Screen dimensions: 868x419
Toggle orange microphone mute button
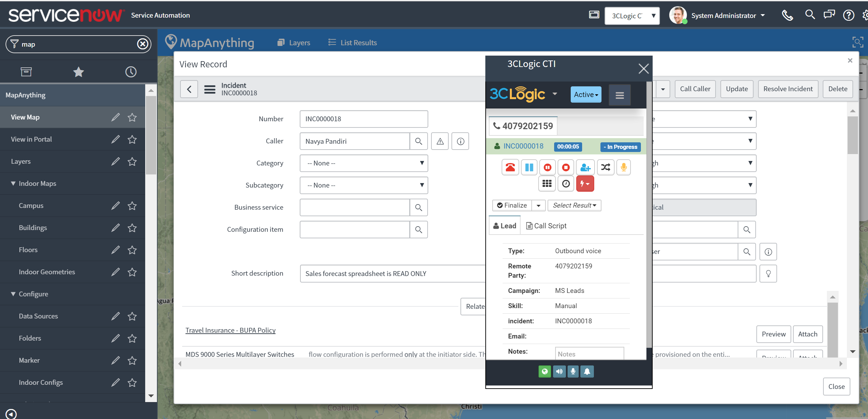pos(623,168)
